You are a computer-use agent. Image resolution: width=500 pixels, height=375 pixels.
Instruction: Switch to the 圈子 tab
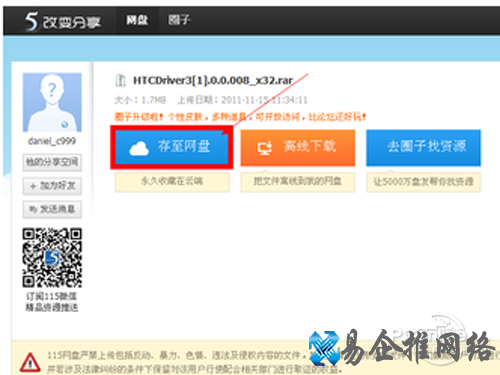179,20
